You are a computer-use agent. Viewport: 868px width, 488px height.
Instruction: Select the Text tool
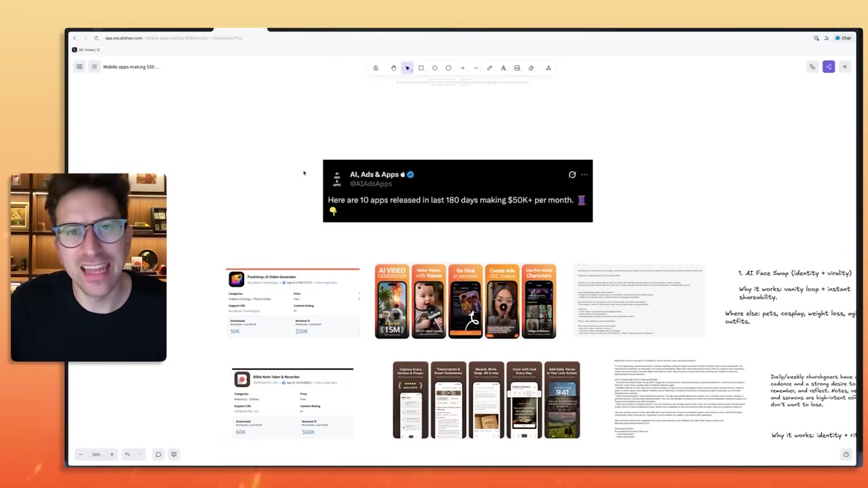[x=503, y=68]
